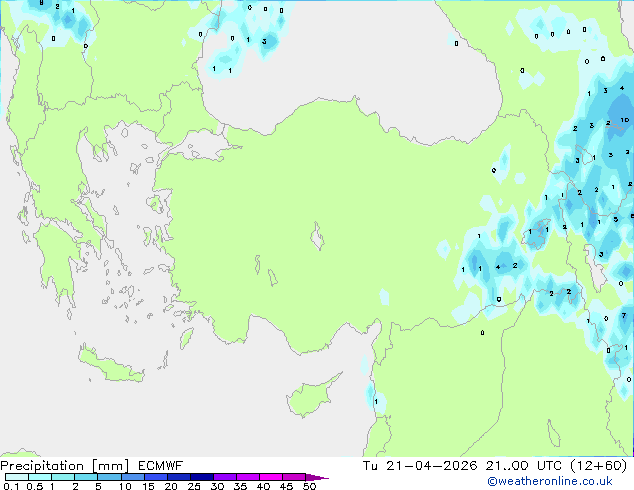The height and width of the screenshot is (490, 634).
Task: Click the '7' precipitation value on map
Action: point(624,315)
